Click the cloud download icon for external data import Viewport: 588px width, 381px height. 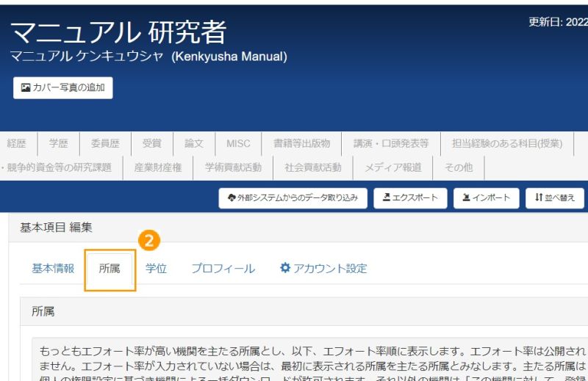point(232,197)
